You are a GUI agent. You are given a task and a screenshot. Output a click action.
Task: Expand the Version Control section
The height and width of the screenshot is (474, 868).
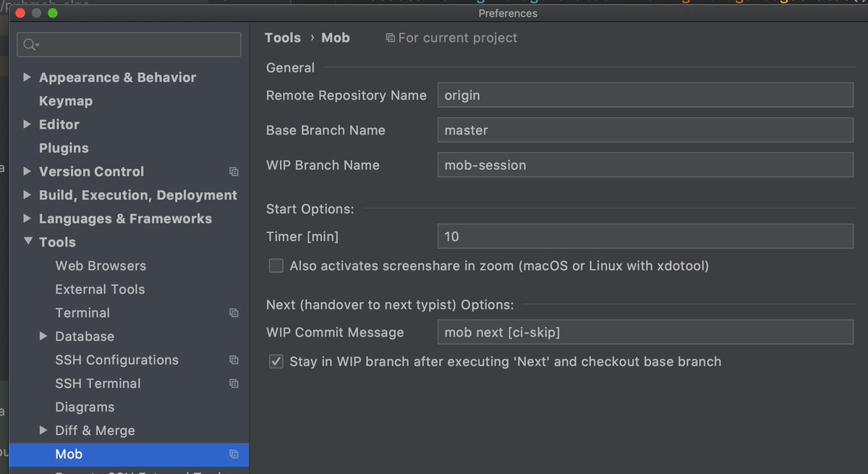pos(27,172)
